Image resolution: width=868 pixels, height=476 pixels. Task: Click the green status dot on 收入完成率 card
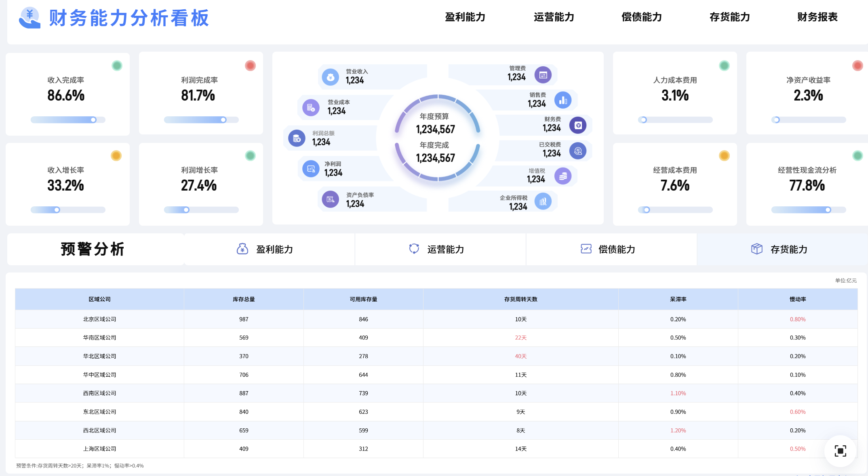click(117, 65)
